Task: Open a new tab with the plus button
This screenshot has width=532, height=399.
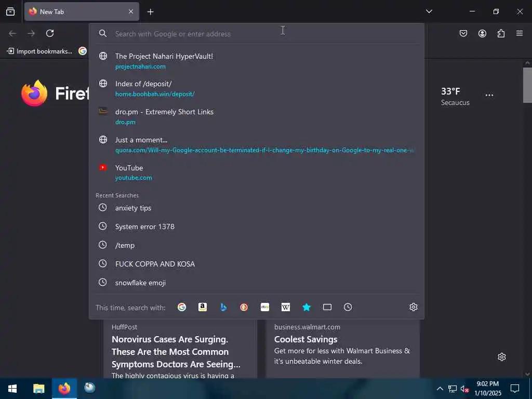Action: coord(150,12)
